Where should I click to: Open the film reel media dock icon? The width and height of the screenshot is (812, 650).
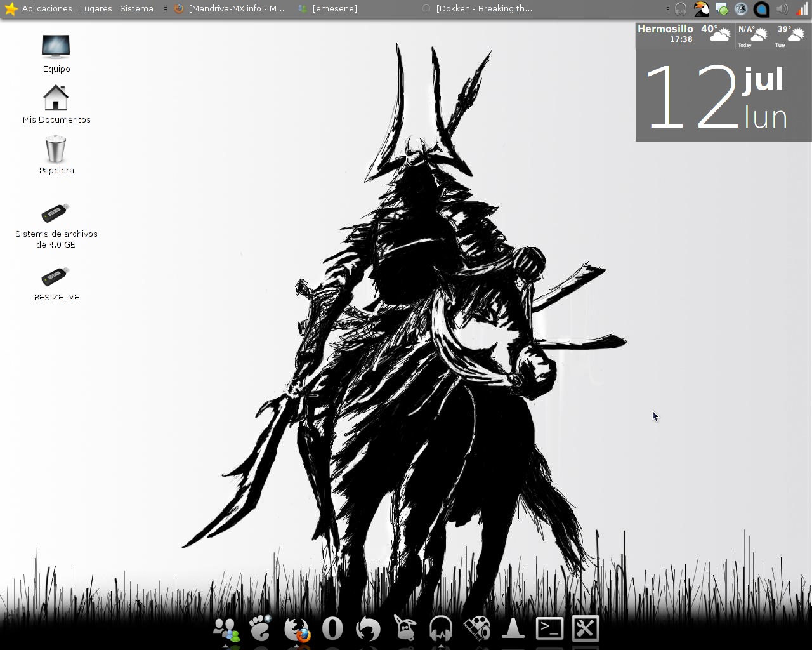pos(476,628)
